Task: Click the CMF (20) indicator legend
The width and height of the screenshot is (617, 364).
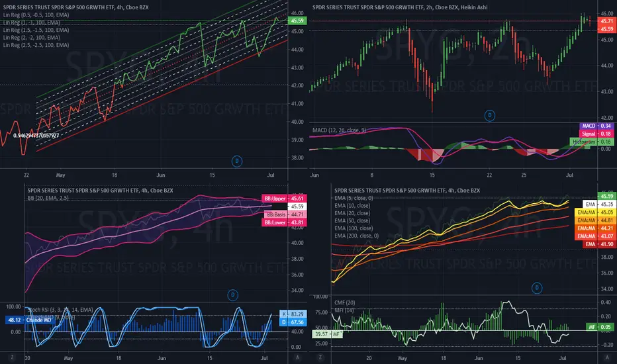Action: pos(345,302)
